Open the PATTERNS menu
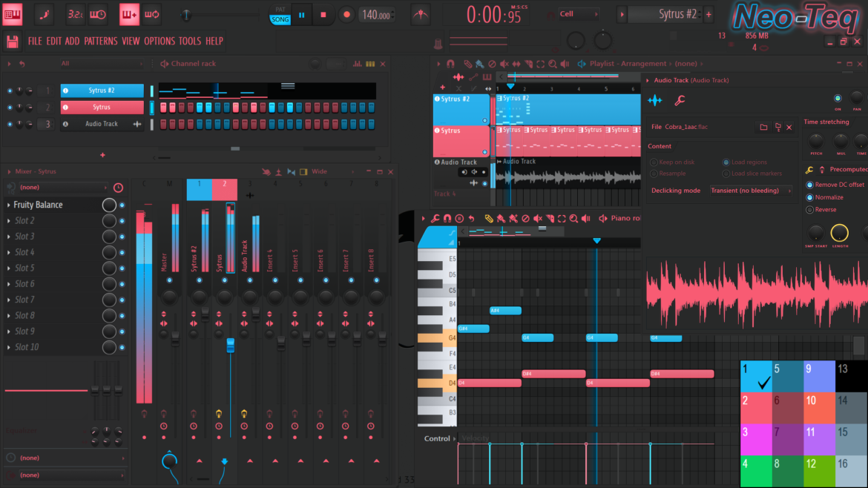The image size is (868, 488). [x=100, y=42]
